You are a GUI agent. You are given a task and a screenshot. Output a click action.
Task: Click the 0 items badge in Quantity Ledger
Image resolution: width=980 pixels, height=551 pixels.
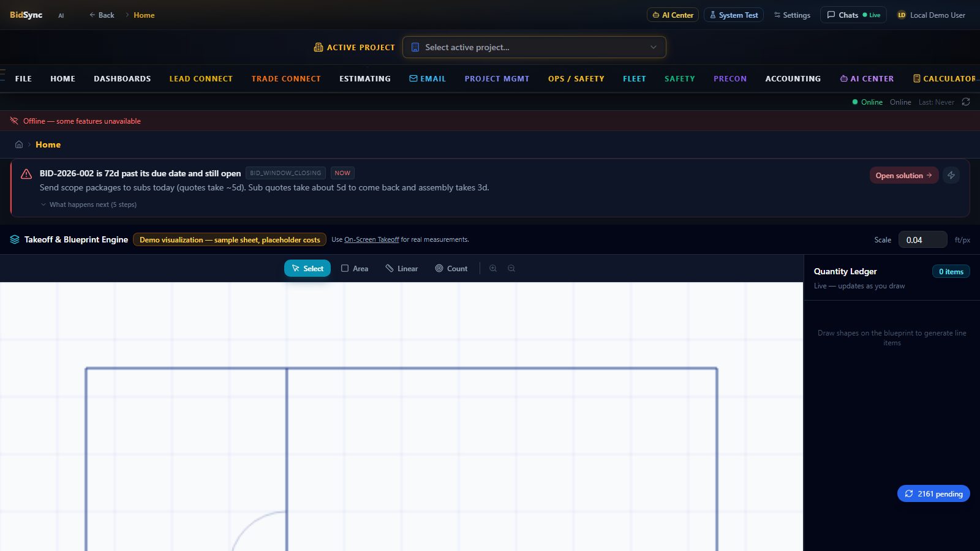coord(951,271)
